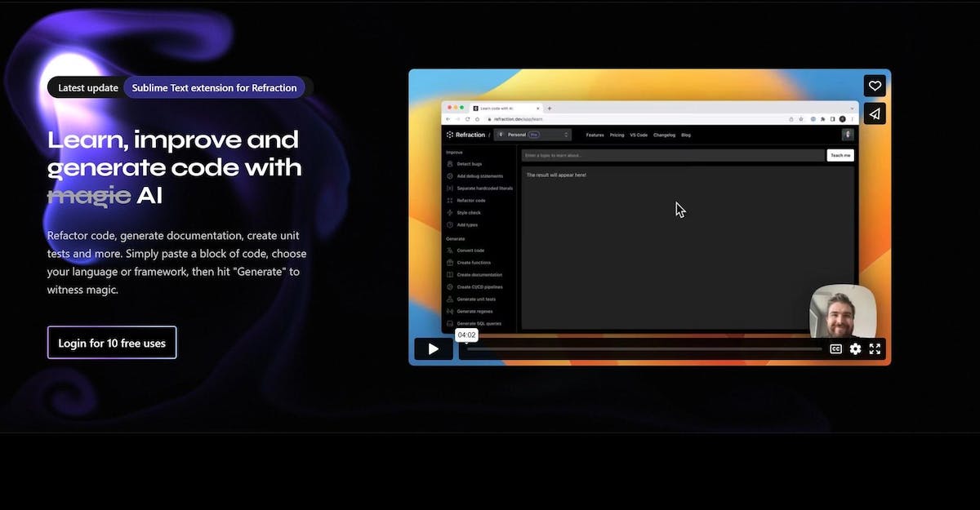Choose Refactor code sidebar item

[470, 201]
